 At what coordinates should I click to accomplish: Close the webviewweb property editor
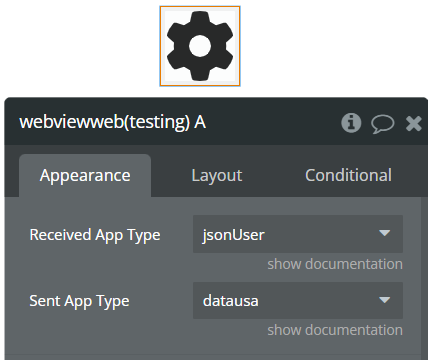click(x=414, y=123)
